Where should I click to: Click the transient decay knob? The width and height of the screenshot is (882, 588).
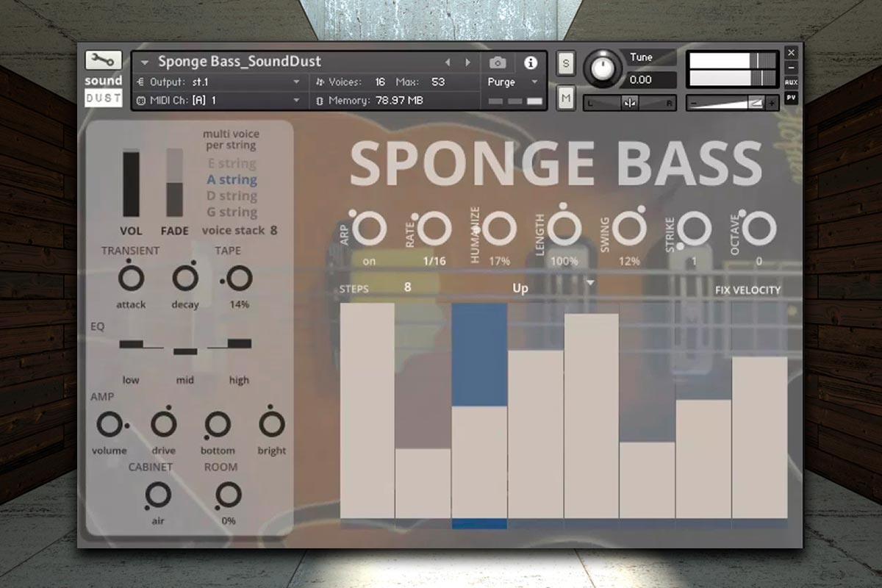pyautogui.click(x=185, y=278)
